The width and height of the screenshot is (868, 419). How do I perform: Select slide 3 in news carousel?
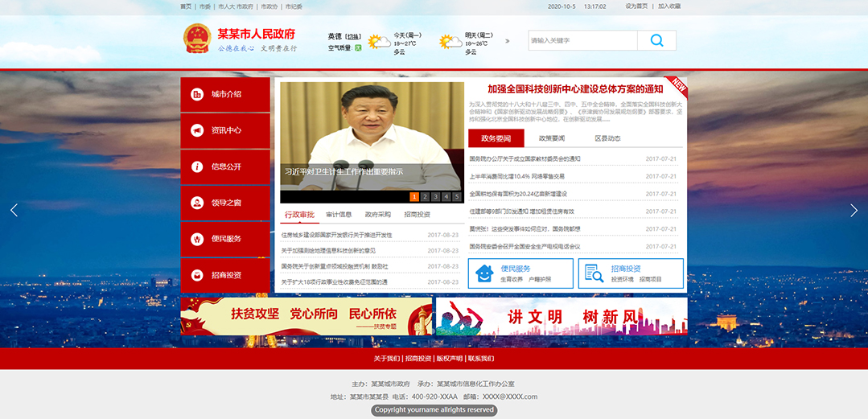tap(435, 196)
